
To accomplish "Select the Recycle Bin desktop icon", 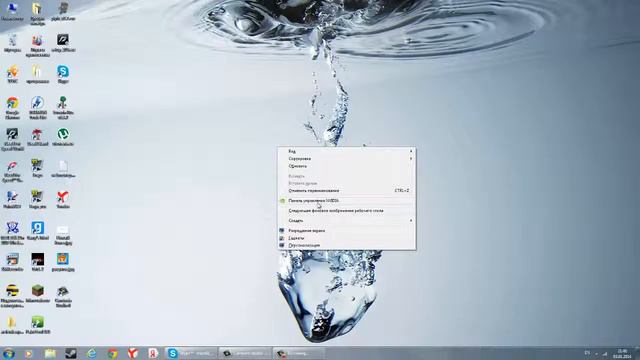I will tap(12, 43).
